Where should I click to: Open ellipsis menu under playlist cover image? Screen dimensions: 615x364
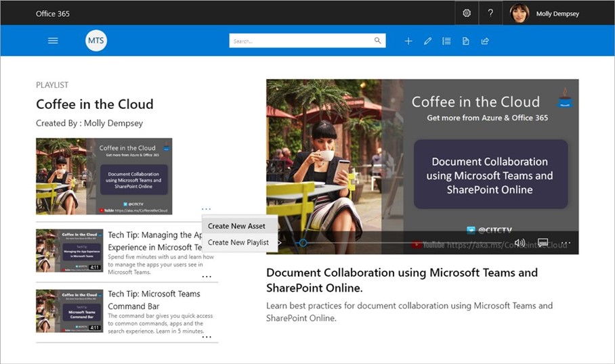[207, 209]
